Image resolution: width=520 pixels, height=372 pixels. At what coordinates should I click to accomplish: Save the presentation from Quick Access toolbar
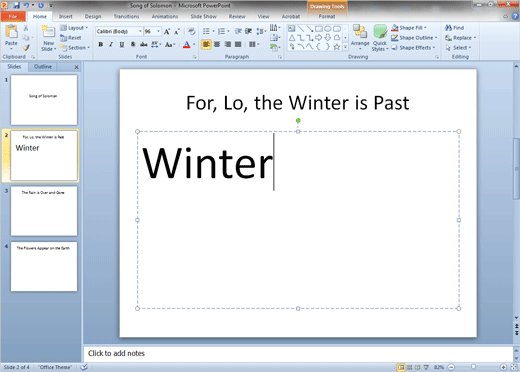coord(17,5)
